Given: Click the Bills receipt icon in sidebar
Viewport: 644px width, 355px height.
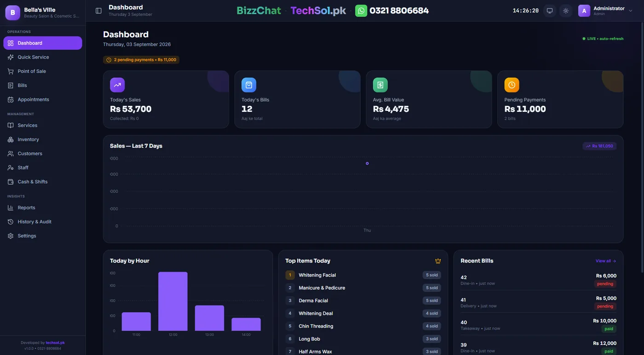Looking at the screenshot, I should pyautogui.click(x=11, y=85).
